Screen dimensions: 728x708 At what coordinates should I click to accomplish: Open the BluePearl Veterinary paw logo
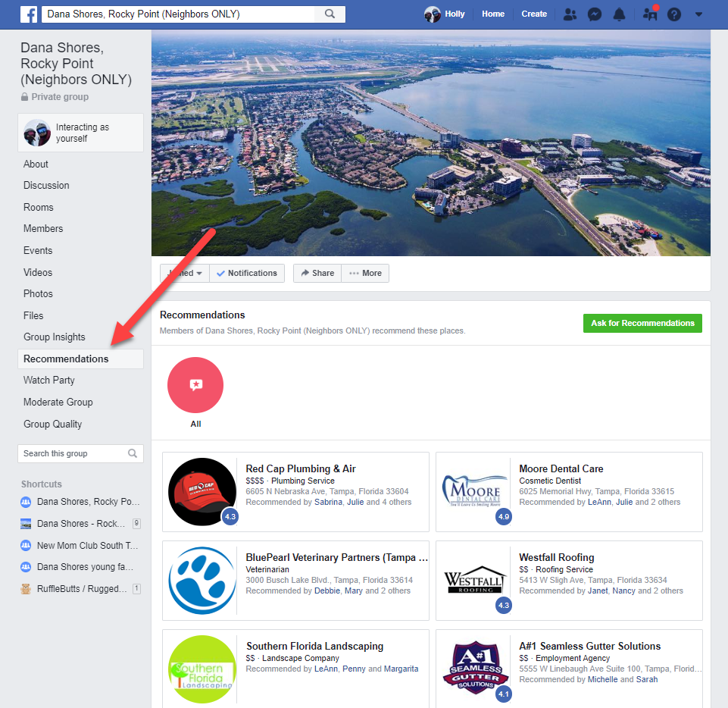pyautogui.click(x=202, y=580)
